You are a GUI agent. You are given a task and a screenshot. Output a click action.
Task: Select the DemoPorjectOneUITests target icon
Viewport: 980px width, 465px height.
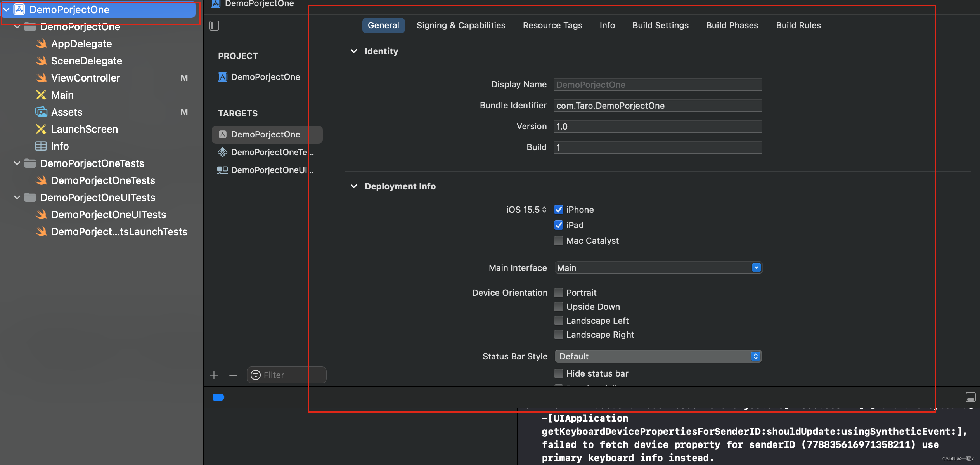coord(222,170)
